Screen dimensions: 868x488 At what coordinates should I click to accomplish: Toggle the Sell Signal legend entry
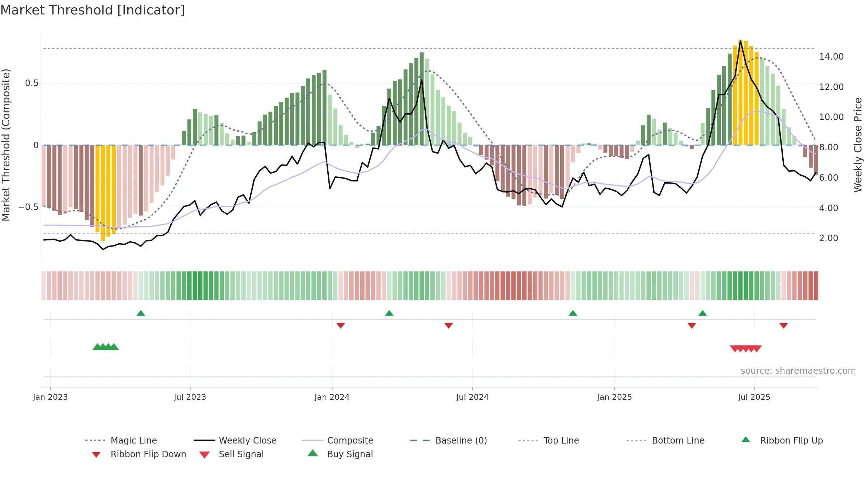(x=231, y=454)
